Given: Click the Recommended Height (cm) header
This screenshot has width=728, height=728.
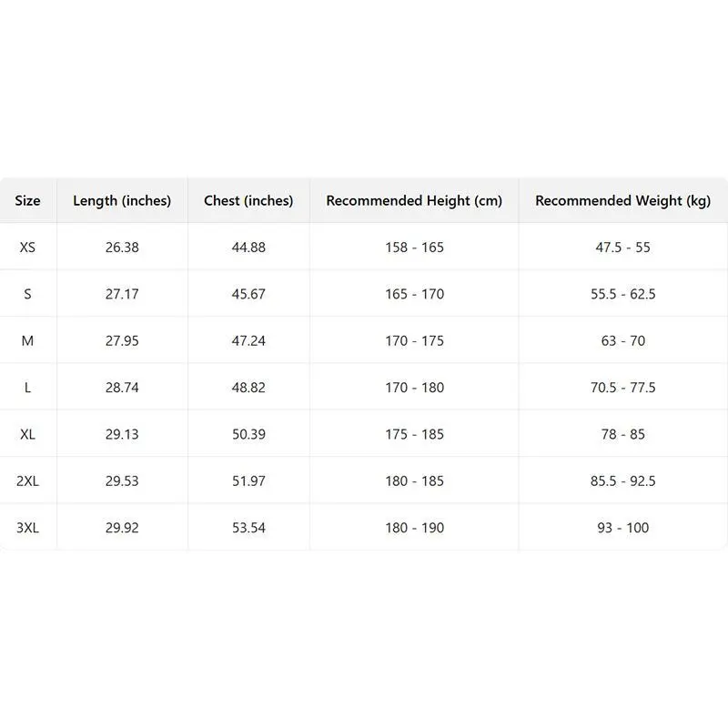Looking at the screenshot, I should (414, 200).
